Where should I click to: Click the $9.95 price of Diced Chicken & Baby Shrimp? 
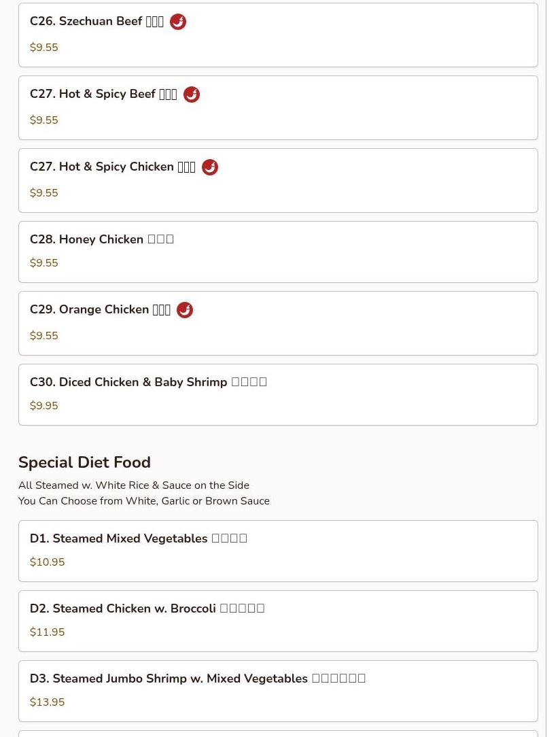coord(43,406)
